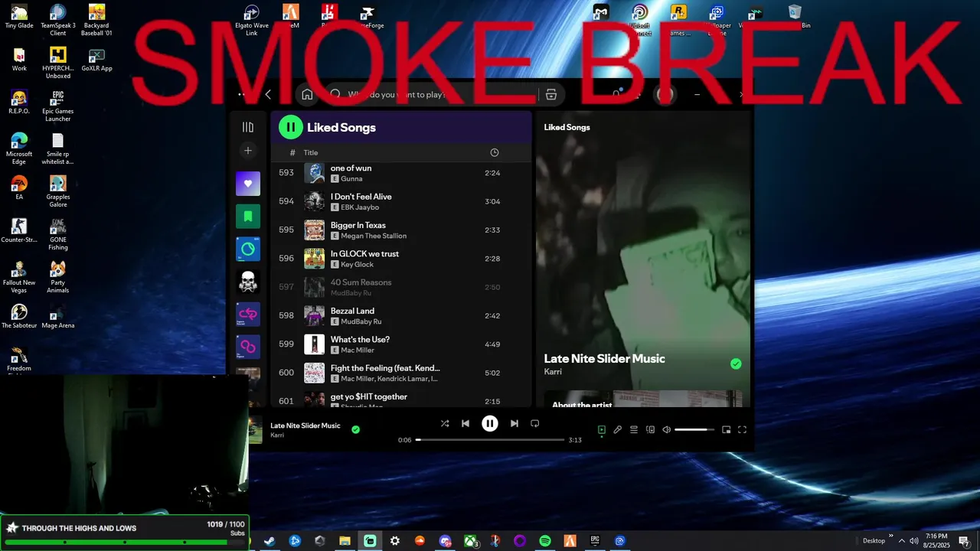Open the Spotify queue icon
Screen dimensions: 980x551
[x=634, y=430]
